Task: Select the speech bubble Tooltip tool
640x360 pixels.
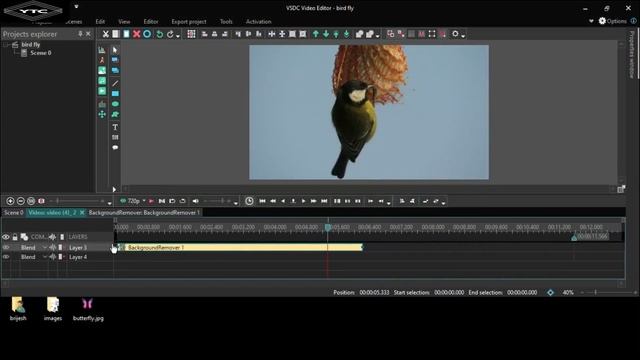Action: [x=115, y=147]
